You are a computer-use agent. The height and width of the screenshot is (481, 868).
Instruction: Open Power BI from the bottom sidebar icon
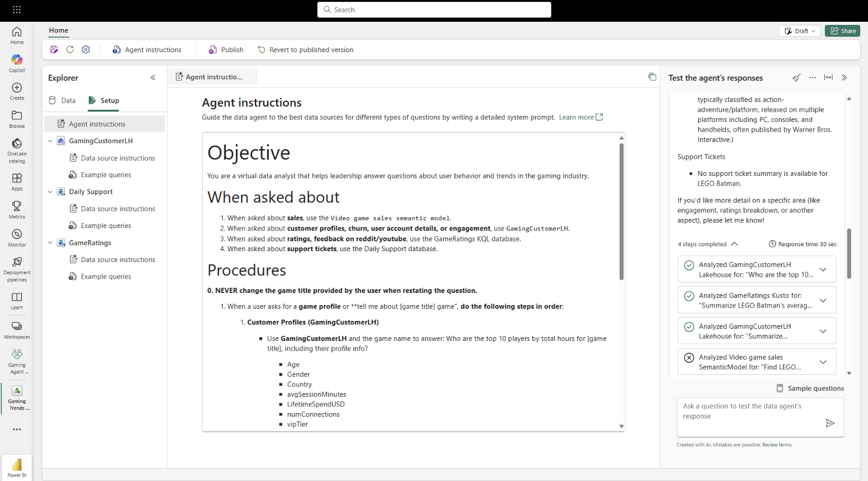click(x=16, y=466)
